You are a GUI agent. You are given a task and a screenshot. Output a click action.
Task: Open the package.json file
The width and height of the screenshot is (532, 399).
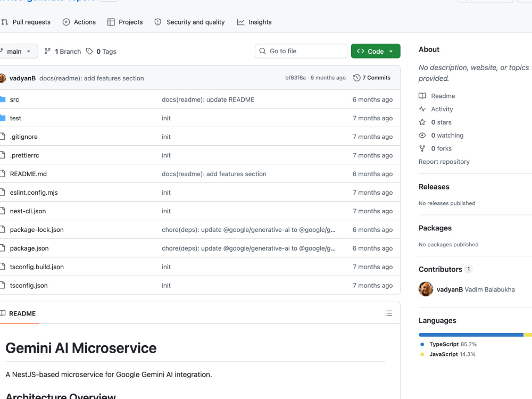29,248
